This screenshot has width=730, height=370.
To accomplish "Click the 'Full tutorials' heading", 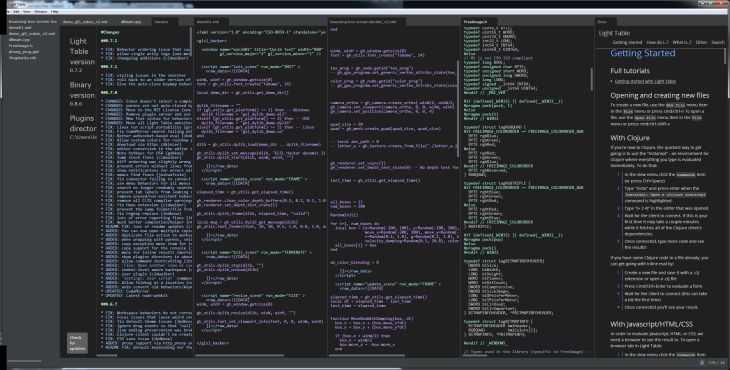I will [x=630, y=71].
